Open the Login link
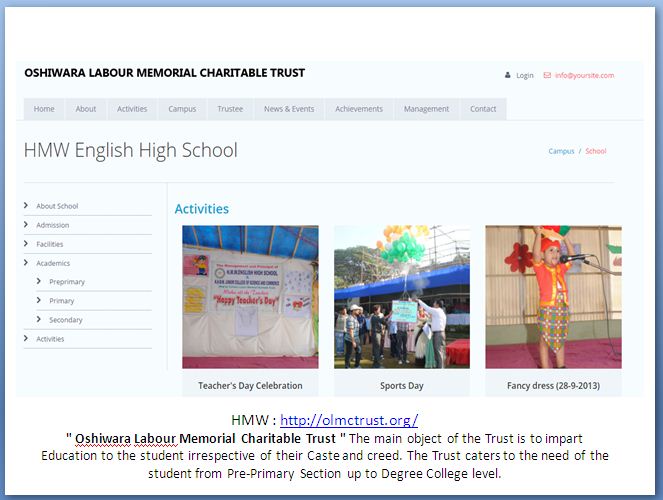Viewport: 663px width, 500px height. tap(525, 76)
